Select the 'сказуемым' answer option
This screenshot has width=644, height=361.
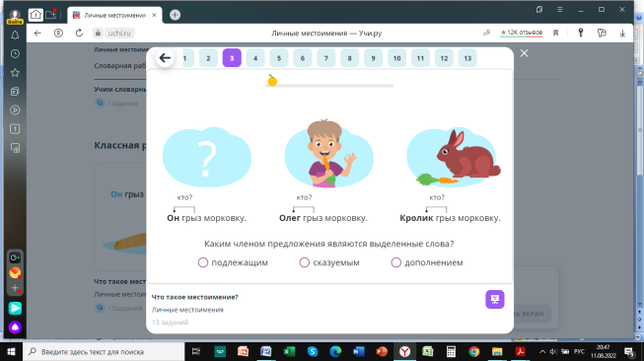329,262
